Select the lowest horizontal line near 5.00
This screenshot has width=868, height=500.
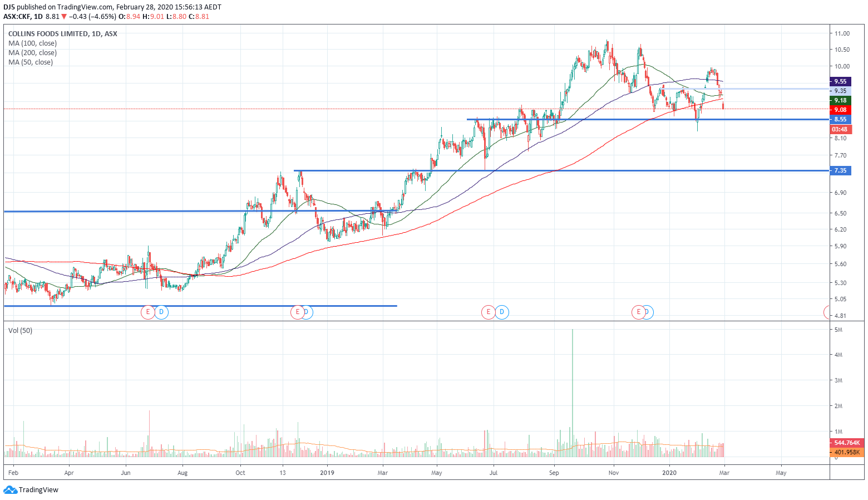click(200, 306)
